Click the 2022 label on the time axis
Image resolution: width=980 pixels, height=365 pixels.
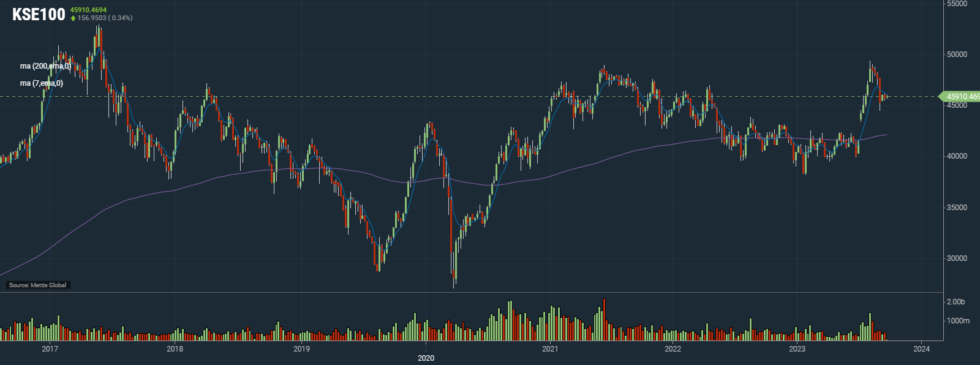pyautogui.click(x=673, y=349)
